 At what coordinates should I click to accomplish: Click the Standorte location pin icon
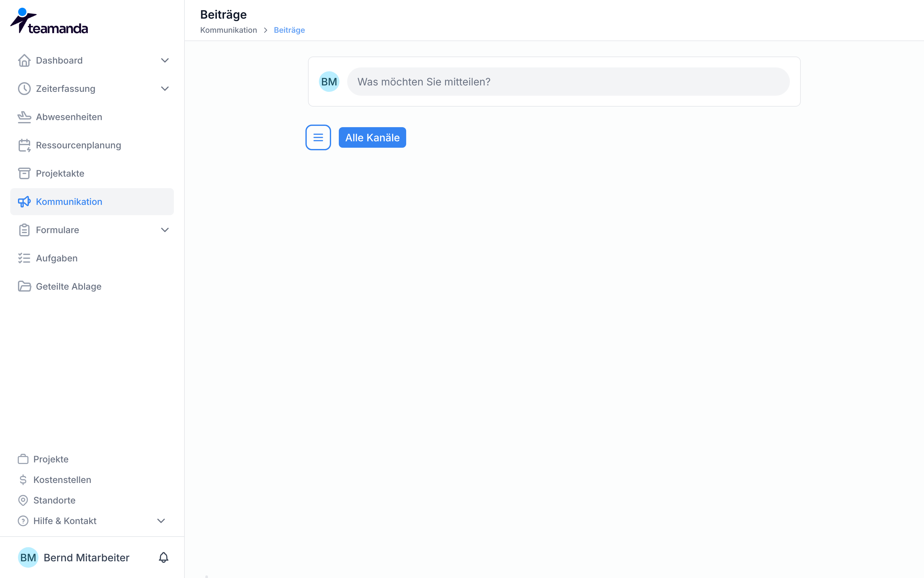click(23, 500)
